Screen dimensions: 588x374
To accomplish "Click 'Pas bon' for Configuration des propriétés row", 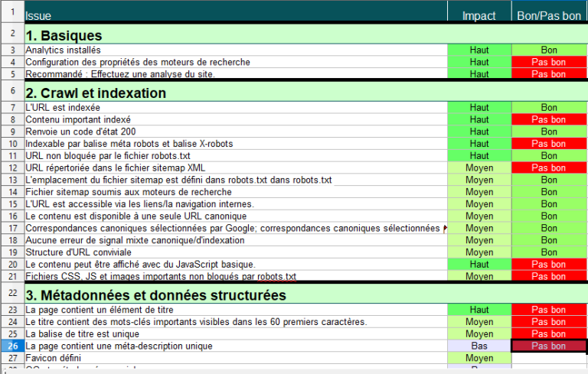I will (549, 62).
